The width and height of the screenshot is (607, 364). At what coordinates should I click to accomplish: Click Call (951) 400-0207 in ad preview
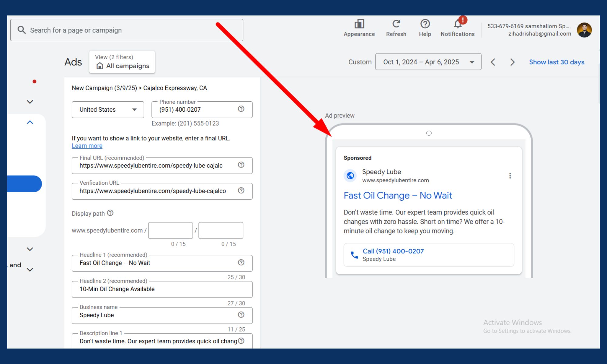pyautogui.click(x=393, y=251)
